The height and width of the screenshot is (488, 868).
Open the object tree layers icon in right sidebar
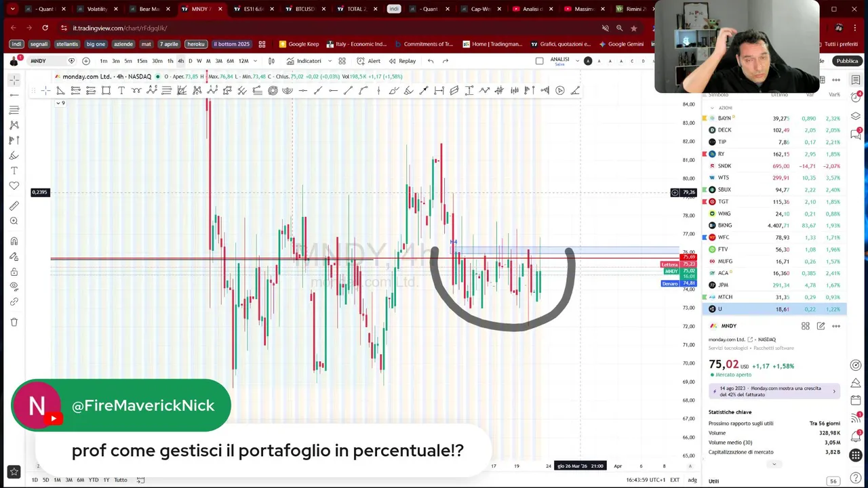(856, 116)
